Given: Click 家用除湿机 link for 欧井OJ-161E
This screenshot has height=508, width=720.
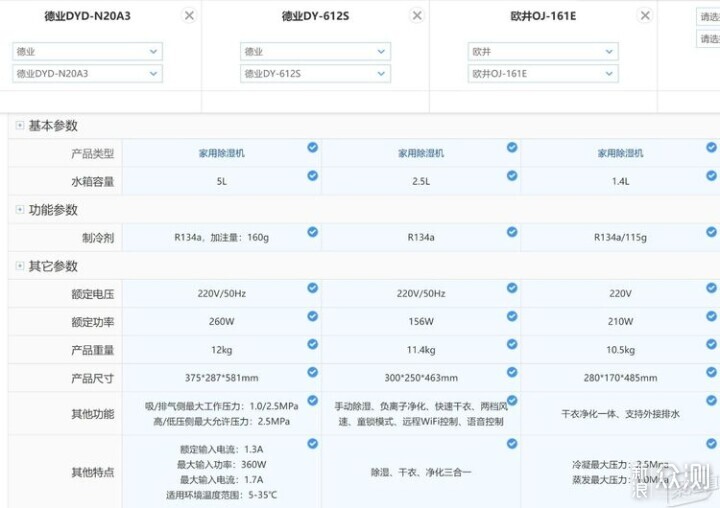Looking at the screenshot, I should [620, 153].
